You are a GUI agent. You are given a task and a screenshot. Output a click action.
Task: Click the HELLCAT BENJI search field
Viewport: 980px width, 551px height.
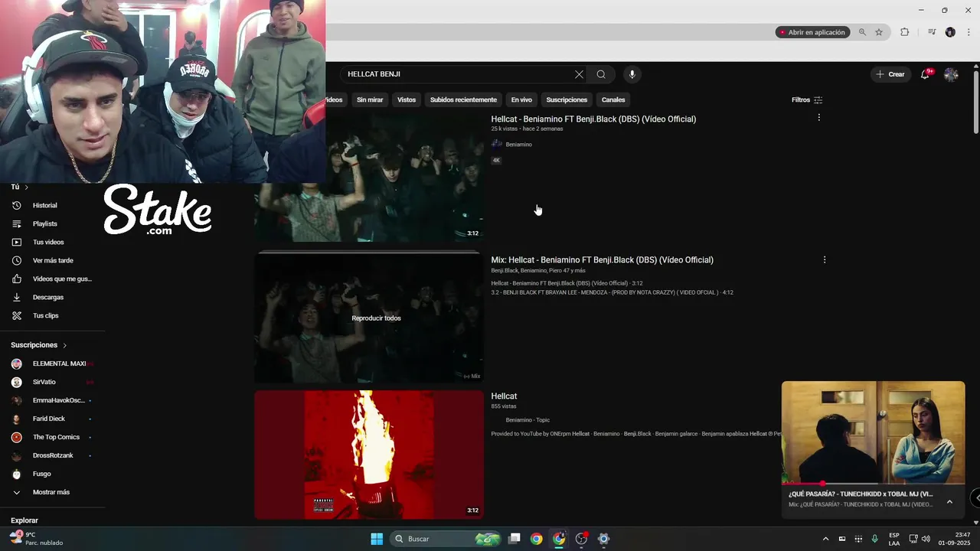[458, 74]
